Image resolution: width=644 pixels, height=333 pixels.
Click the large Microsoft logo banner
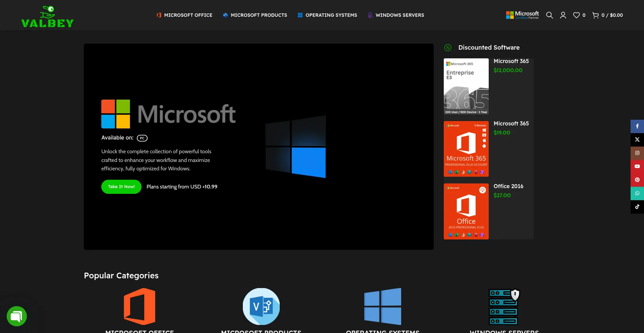168,114
